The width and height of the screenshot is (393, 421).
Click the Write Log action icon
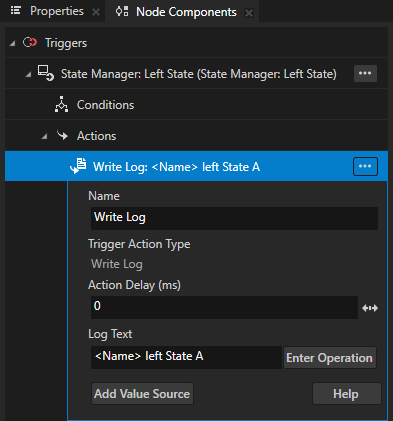(x=78, y=166)
